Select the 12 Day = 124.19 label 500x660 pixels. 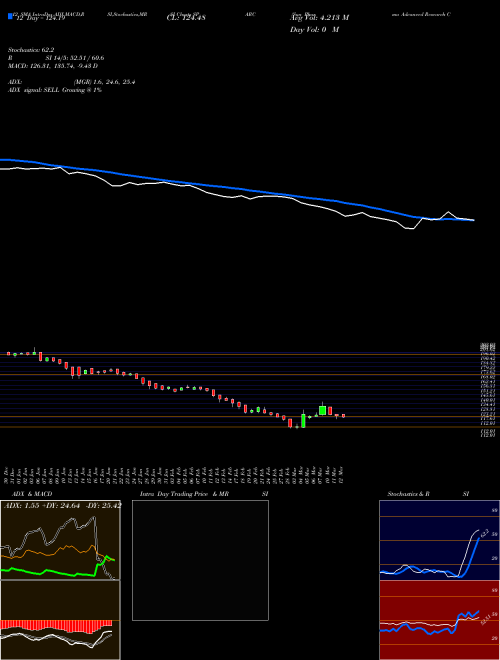tap(41, 18)
